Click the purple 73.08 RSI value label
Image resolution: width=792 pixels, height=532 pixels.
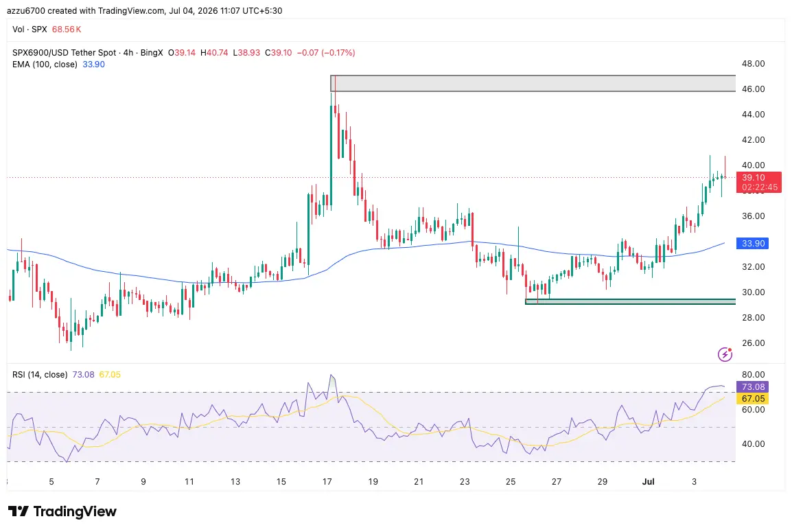coord(753,387)
